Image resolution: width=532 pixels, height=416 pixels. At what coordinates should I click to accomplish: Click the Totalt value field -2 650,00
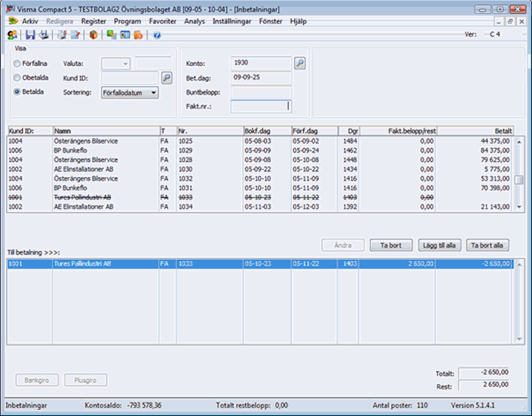tap(484, 373)
